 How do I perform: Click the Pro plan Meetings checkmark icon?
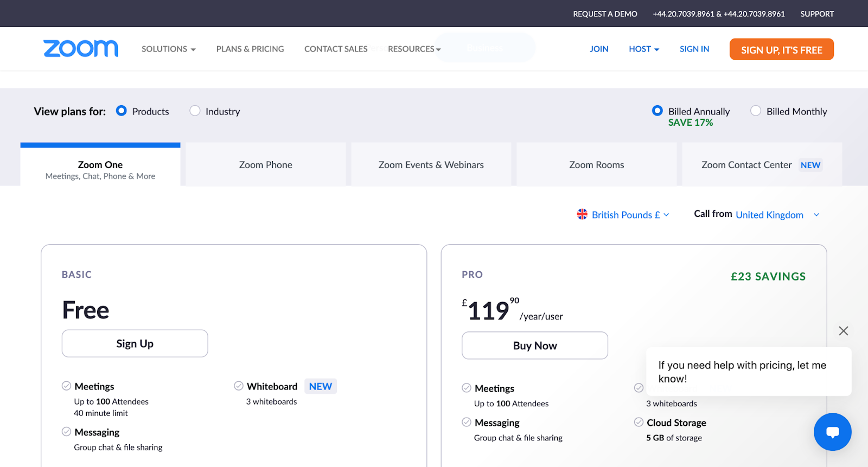[x=467, y=388]
